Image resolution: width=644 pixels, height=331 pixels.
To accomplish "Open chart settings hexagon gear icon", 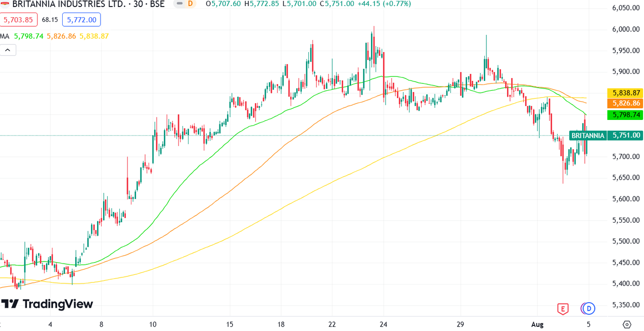I will (626, 324).
